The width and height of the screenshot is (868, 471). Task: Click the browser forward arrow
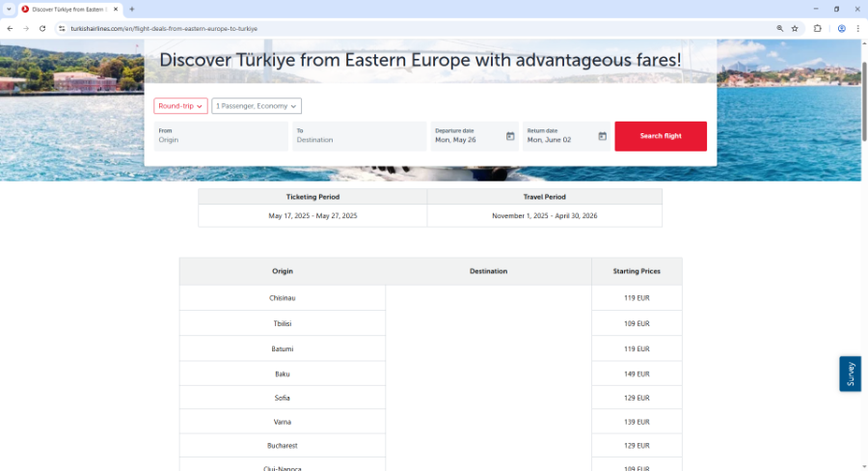(26, 28)
